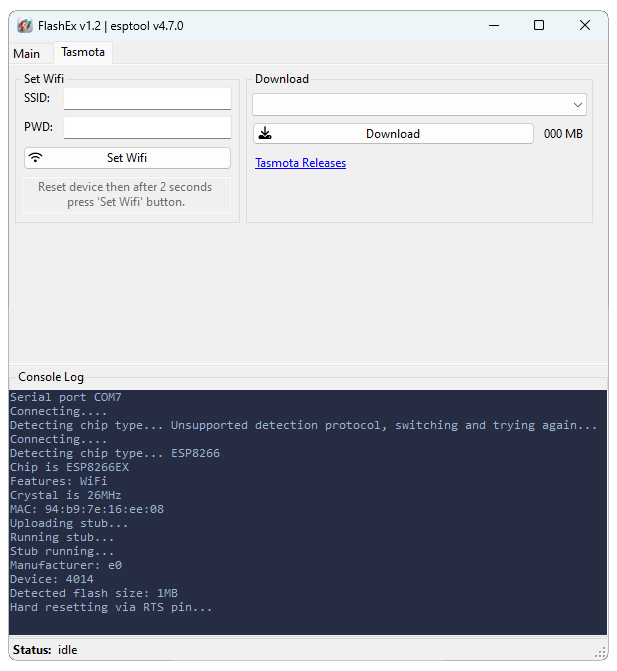Click the FlashEx app icon in title bar
Screen dimensions: 617x671
(x=25, y=26)
